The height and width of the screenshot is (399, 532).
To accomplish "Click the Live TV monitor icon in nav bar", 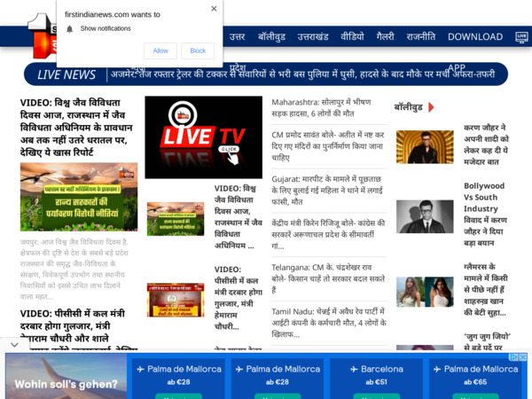I will (x=521, y=37).
